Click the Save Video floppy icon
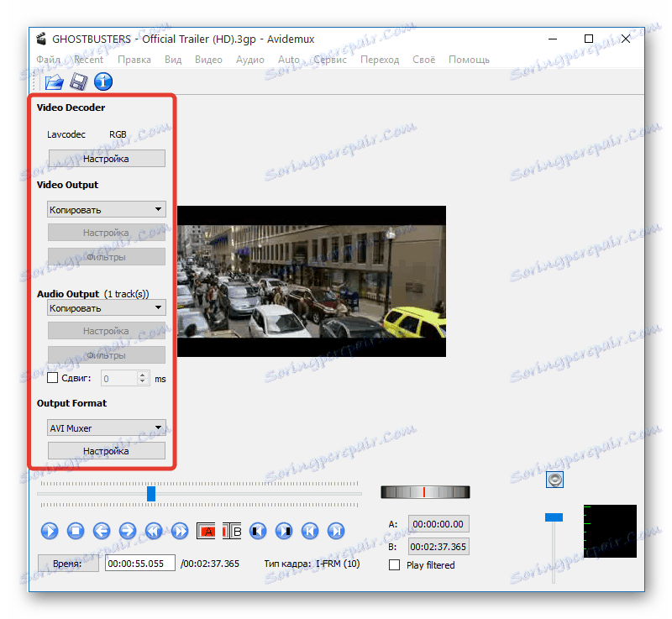The height and width of the screenshot is (619, 672). (78, 81)
